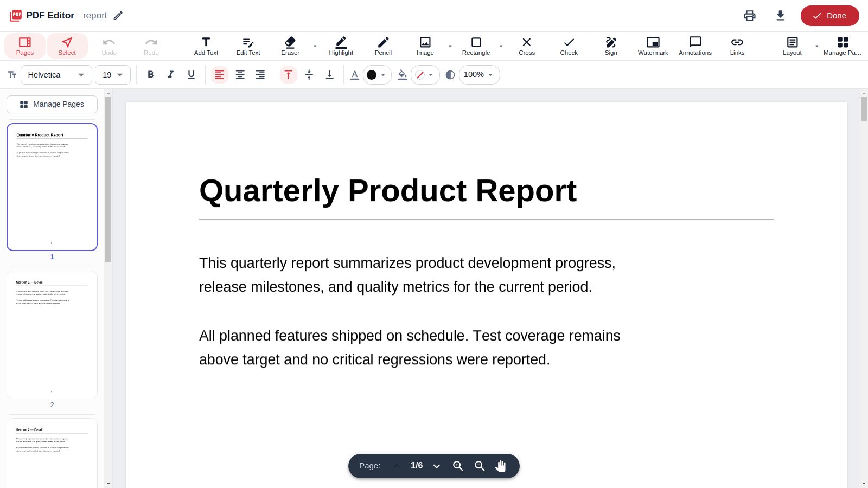Image resolution: width=868 pixels, height=488 pixels.
Task: Expand the Image options arrow
Action: coord(450,46)
